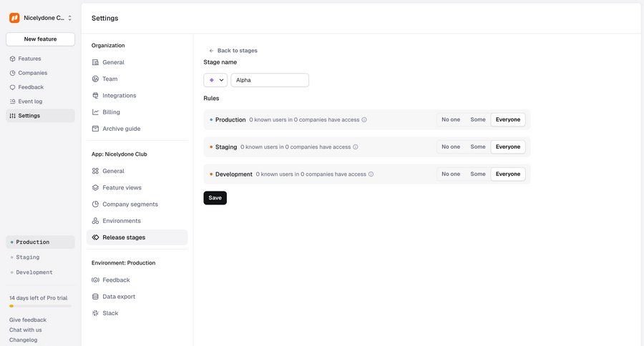Click '14 days left of Pro trial' text
The height and width of the screenshot is (346, 644).
pyautogui.click(x=38, y=298)
